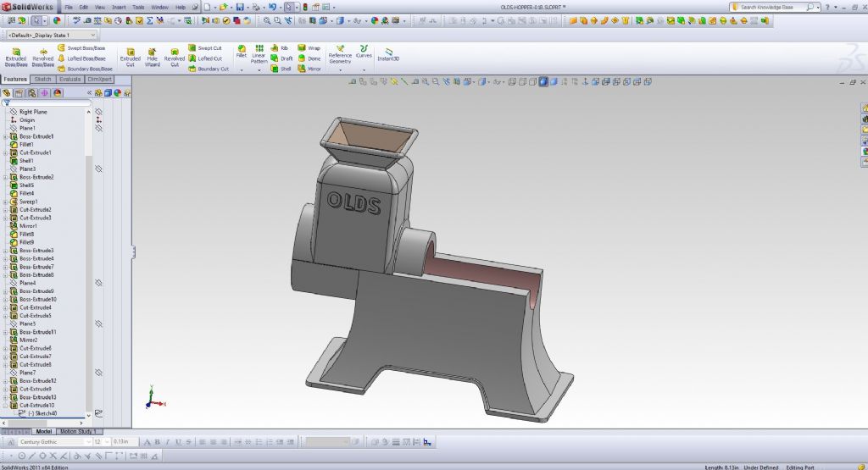Select the Extruded Cut tool
This screenshot has width=868, height=470.
(x=130, y=57)
